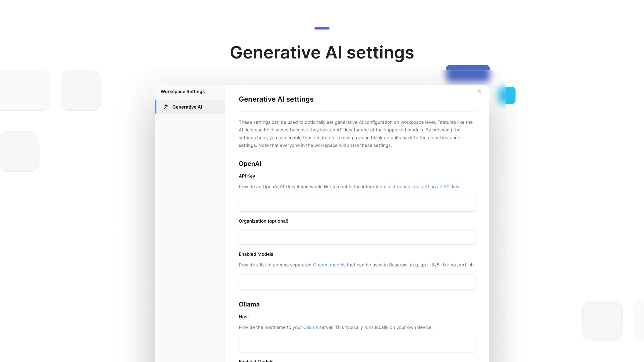Click the API Key label
644x362 pixels.
click(x=246, y=176)
